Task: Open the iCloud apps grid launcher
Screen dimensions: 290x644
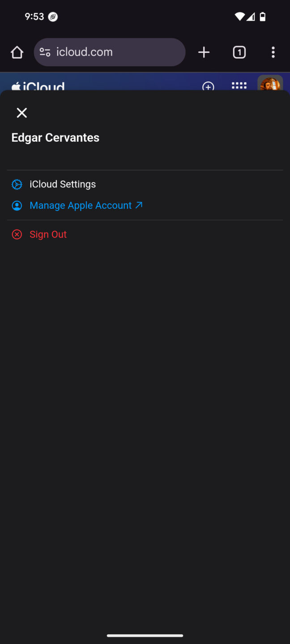Action: click(239, 86)
